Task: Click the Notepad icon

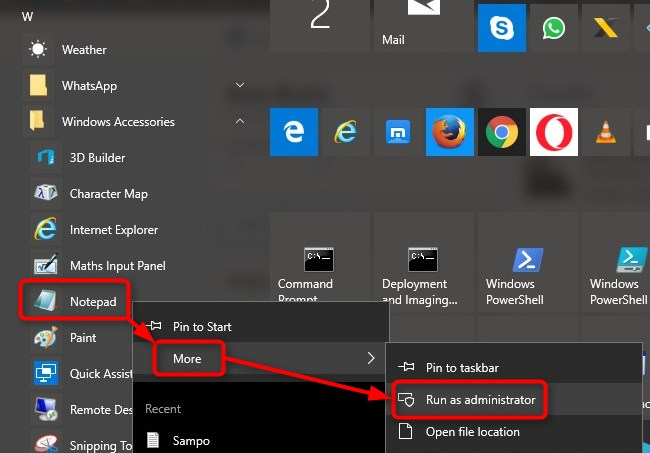Action: click(45, 300)
